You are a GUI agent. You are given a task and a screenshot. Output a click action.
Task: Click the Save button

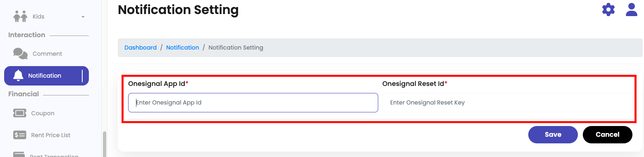(553, 135)
